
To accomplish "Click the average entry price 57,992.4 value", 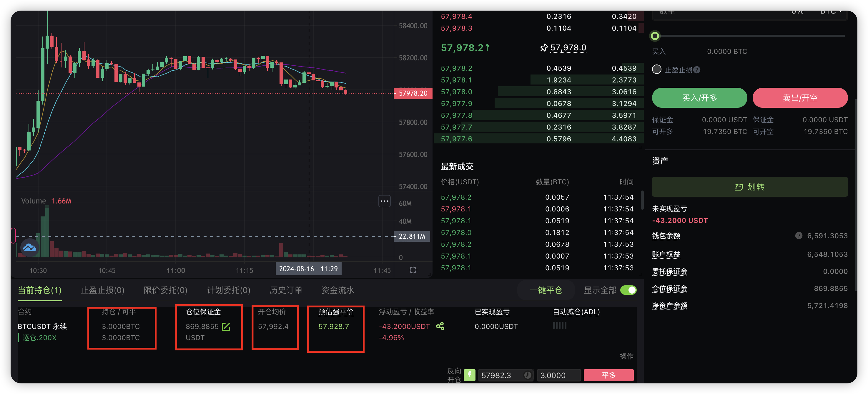I will point(273,326).
